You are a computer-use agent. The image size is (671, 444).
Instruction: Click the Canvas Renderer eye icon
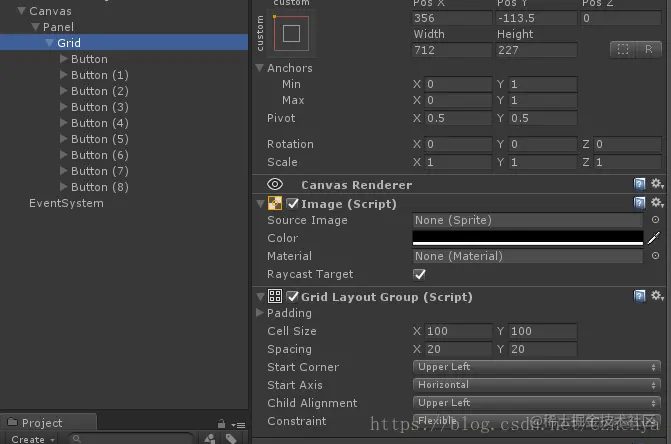click(x=275, y=184)
